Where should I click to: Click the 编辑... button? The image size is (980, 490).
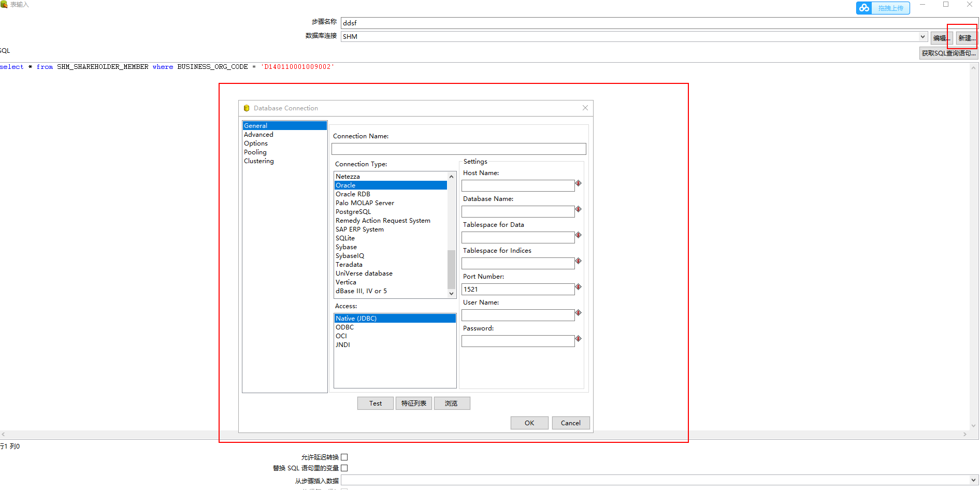pos(942,38)
